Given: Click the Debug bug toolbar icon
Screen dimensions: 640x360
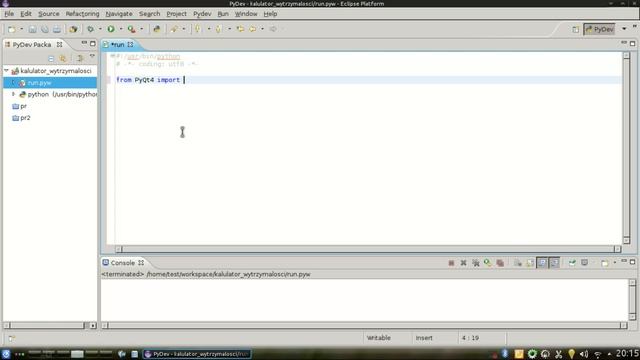Looking at the screenshot, I should pyautogui.click(x=90, y=29).
